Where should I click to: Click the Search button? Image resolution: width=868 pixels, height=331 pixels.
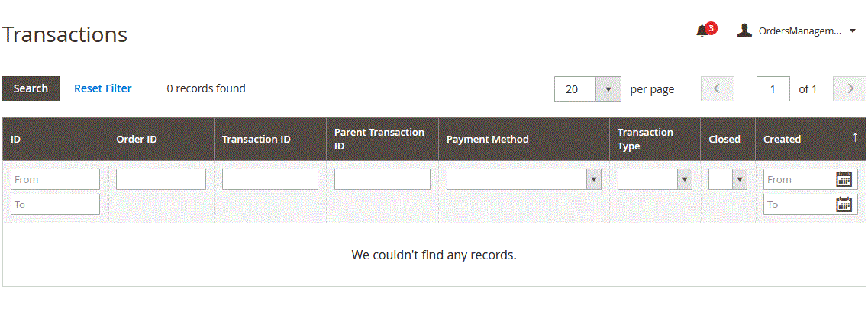pyautogui.click(x=31, y=89)
